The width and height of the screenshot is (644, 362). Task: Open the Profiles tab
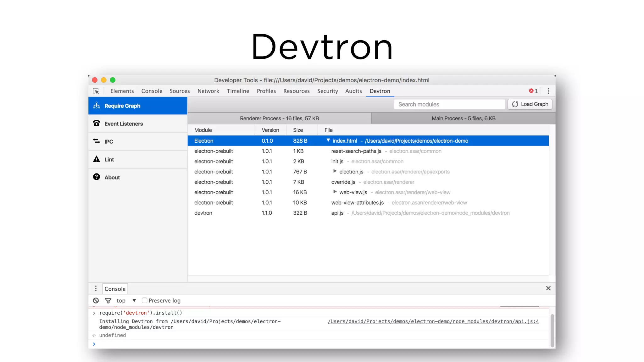tap(266, 91)
